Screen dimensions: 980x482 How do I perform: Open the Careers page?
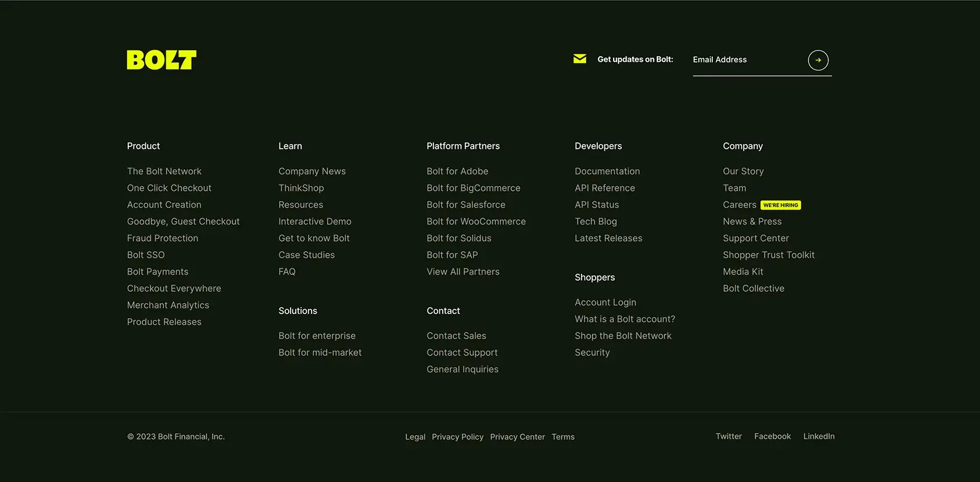(740, 205)
